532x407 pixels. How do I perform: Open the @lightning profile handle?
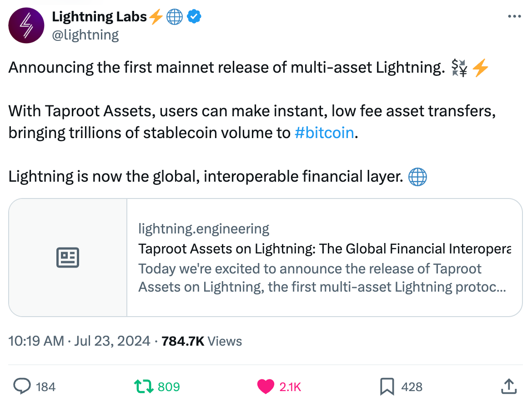coord(86,35)
